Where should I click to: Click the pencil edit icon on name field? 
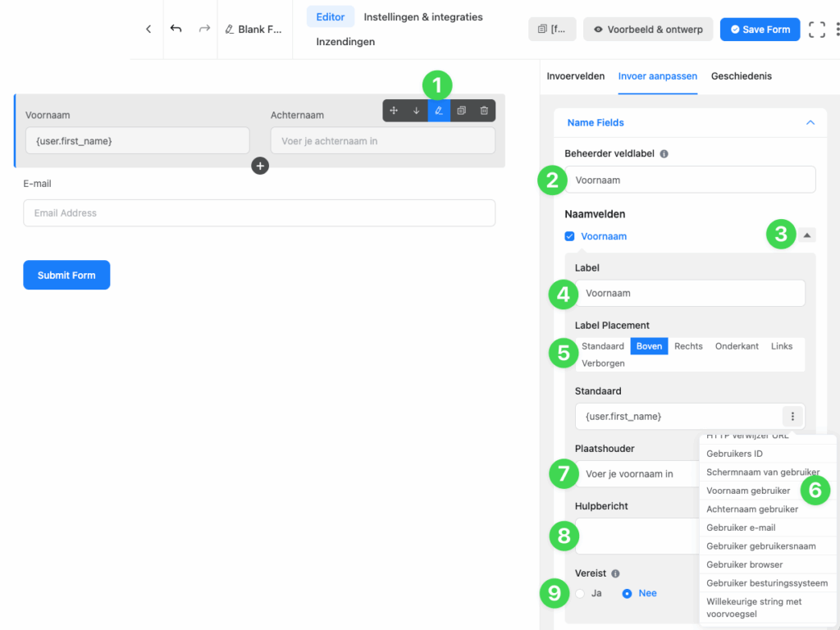pos(439,111)
